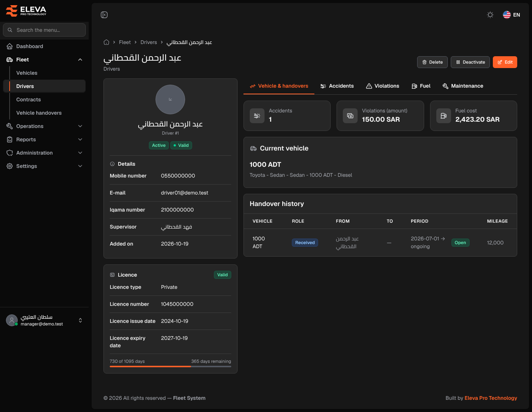
Task: Open the Eleva Pro Technology footer link
Action: point(491,398)
